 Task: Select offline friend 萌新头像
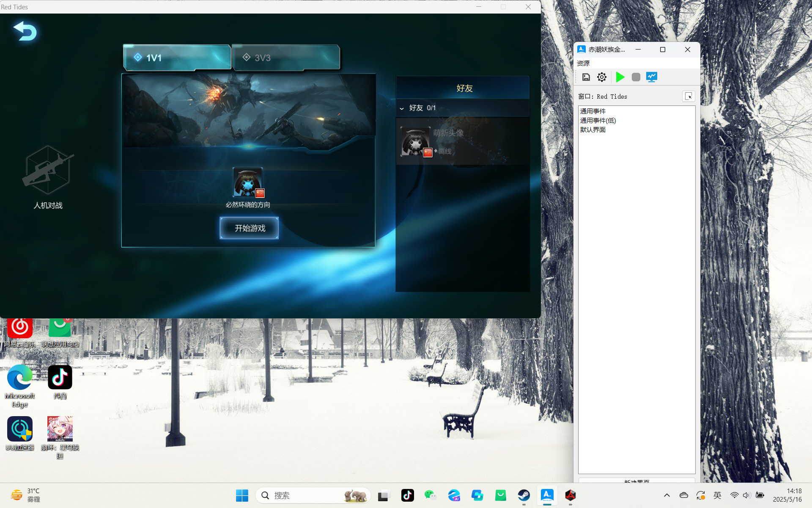tap(462, 141)
